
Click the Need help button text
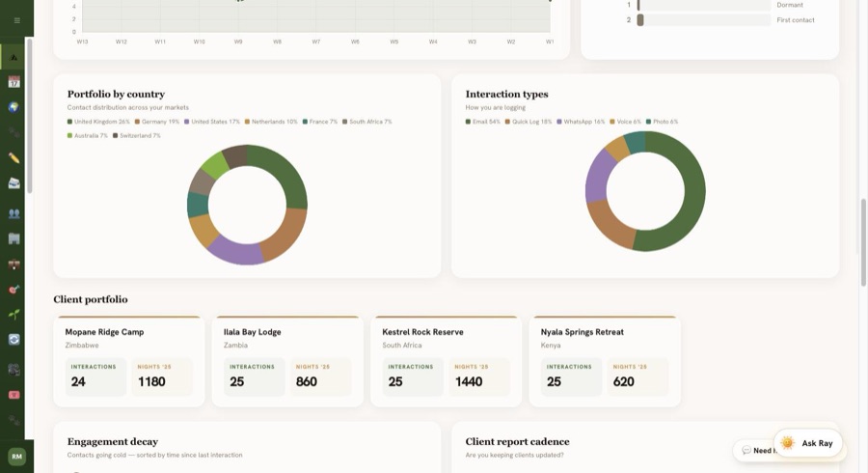click(764, 451)
